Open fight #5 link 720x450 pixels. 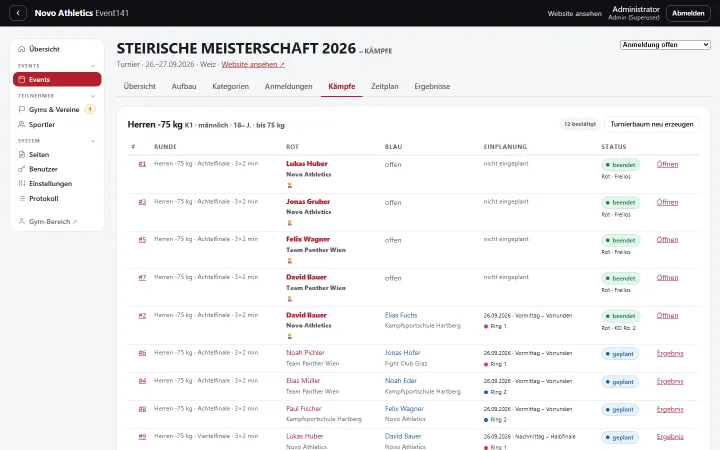[142, 239]
